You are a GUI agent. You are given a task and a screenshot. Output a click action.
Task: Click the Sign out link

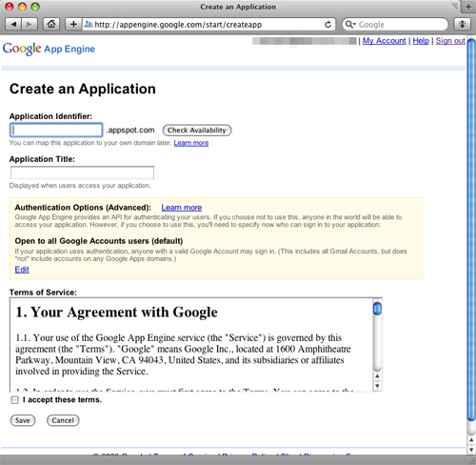tap(450, 41)
